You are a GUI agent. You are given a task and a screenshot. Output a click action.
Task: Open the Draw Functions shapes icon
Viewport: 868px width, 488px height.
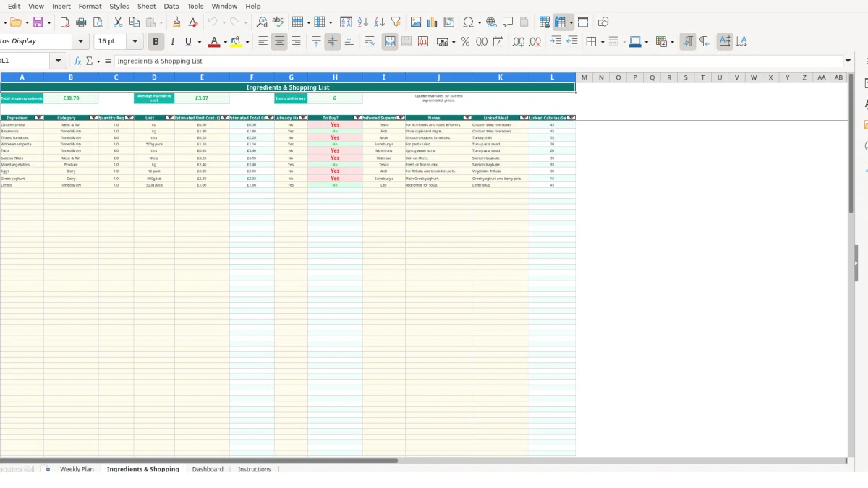point(603,22)
